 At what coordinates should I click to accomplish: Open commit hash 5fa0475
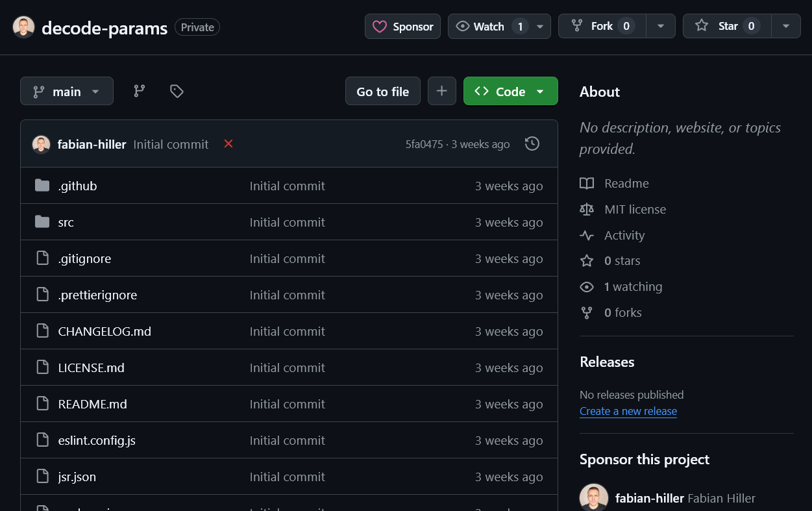click(x=424, y=144)
